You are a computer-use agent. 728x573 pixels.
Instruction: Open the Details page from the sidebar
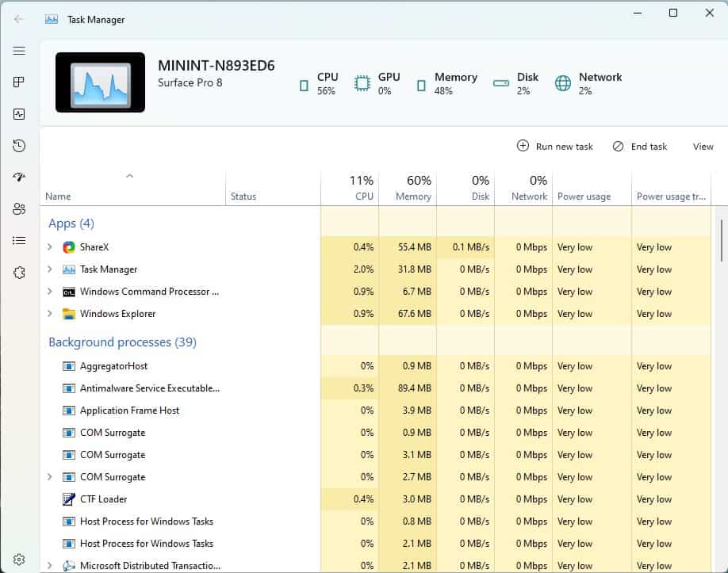19,240
